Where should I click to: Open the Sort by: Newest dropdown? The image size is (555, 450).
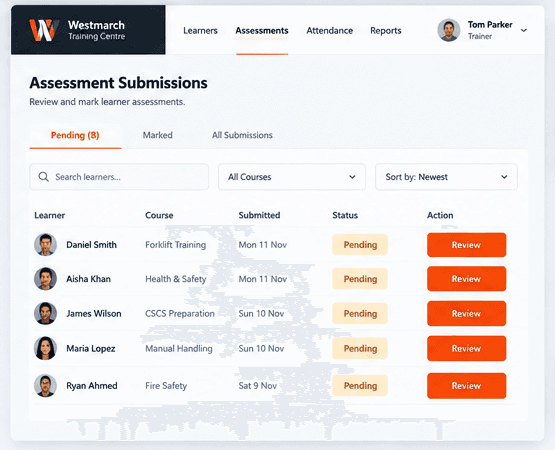446,177
